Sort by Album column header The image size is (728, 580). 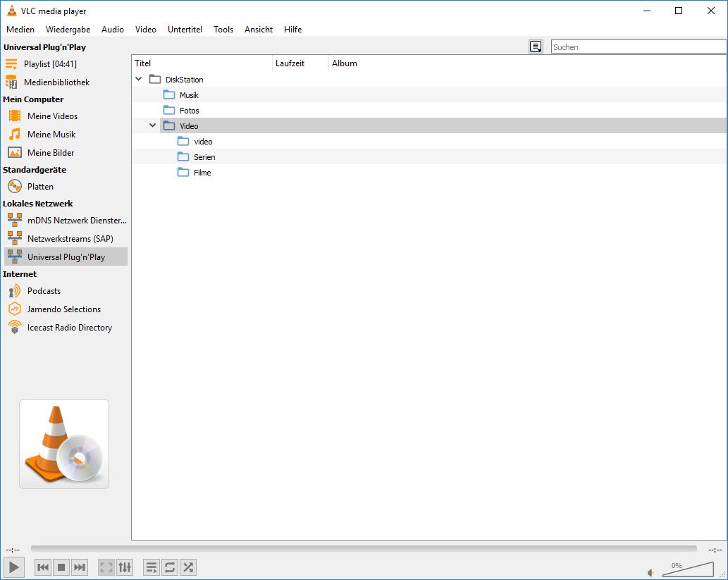527,63
